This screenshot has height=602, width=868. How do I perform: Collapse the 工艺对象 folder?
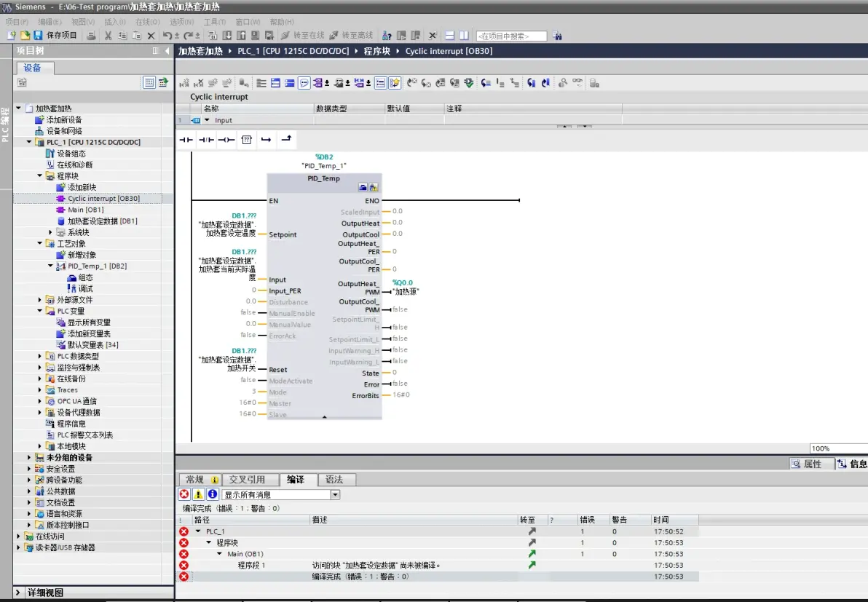tap(40, 243)
